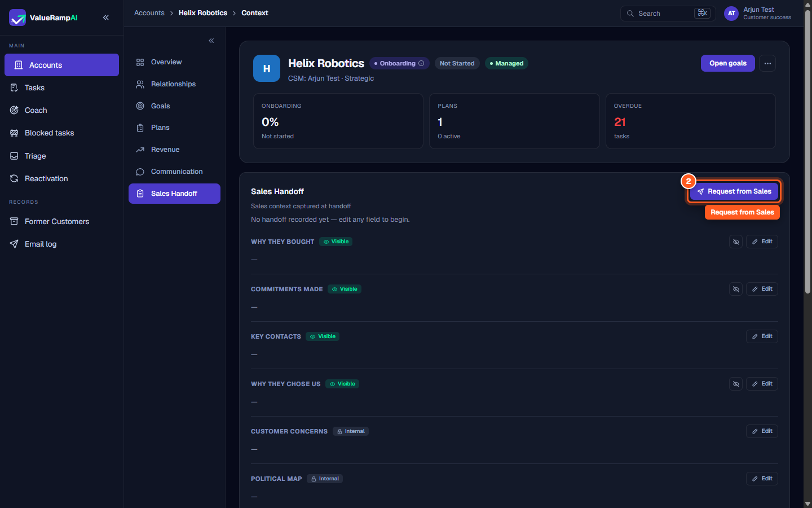Open the Tasks icon in the sidebar

[14, 87]
